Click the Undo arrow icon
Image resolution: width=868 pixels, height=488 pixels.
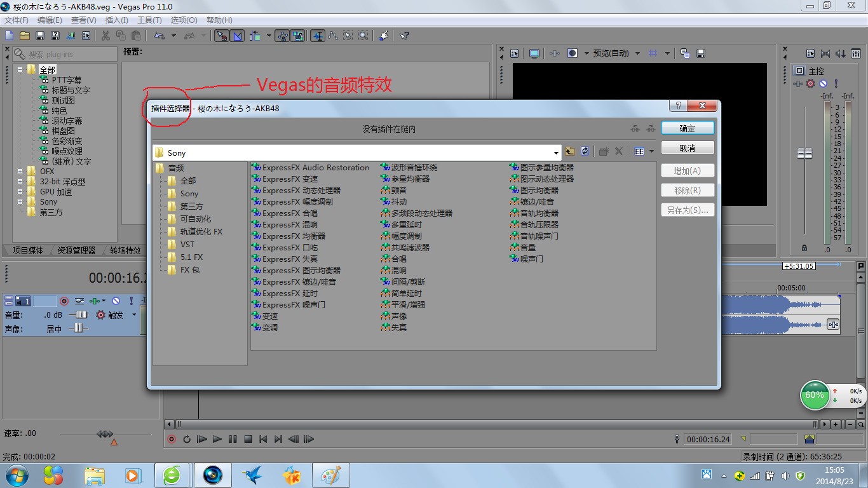tap(158, 36)
